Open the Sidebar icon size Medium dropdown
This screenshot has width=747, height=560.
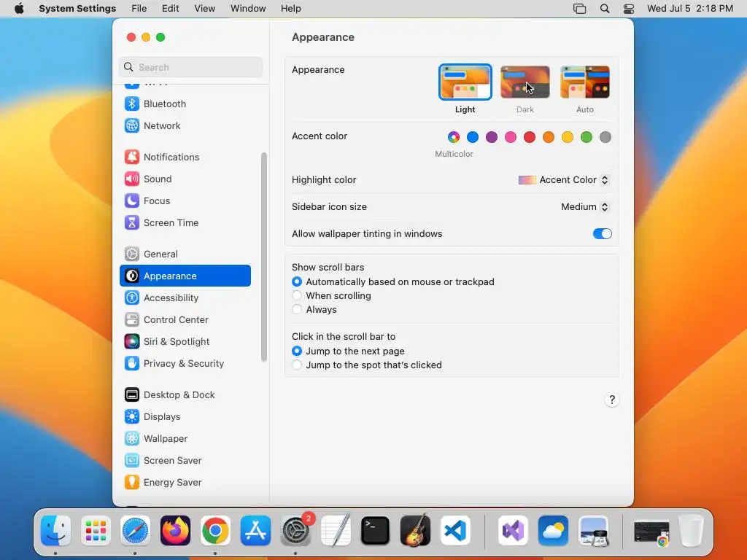(x=584, y=206)
